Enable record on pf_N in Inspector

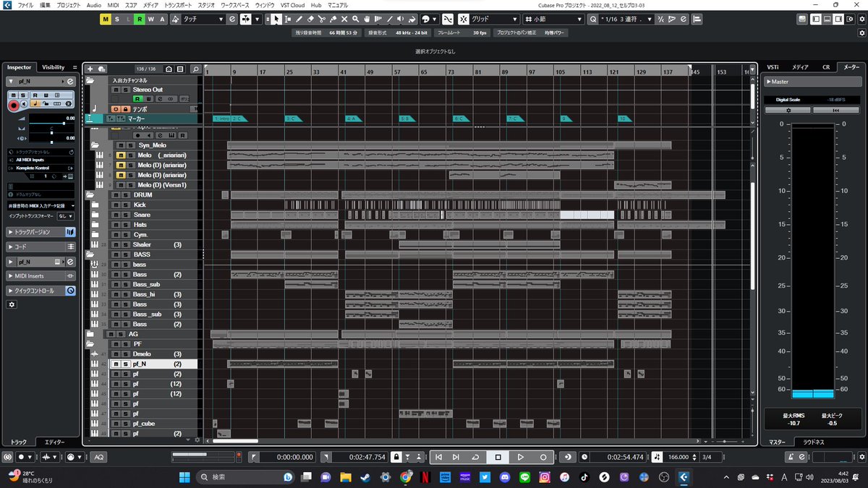[x=13, y=106]
